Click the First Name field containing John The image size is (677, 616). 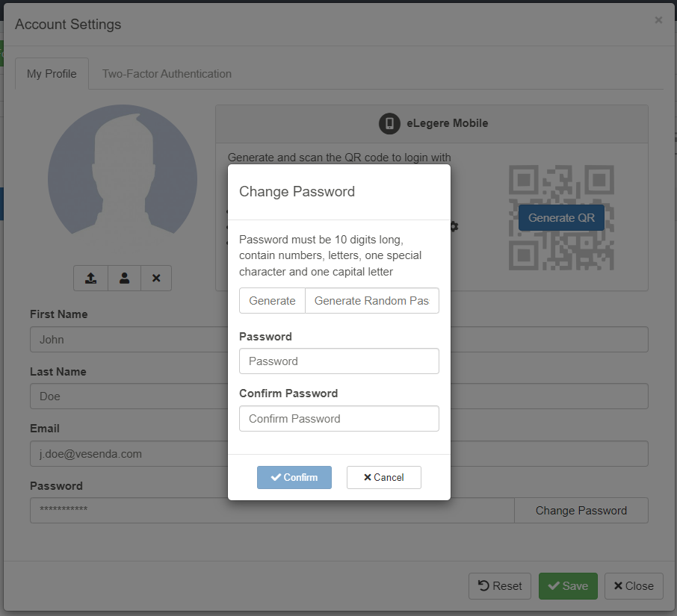[127, 340]
